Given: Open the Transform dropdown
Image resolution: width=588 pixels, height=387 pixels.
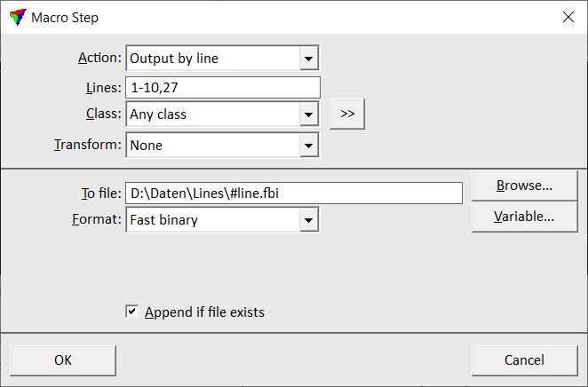Looking at the screenshot, I should tap(308, 145).
